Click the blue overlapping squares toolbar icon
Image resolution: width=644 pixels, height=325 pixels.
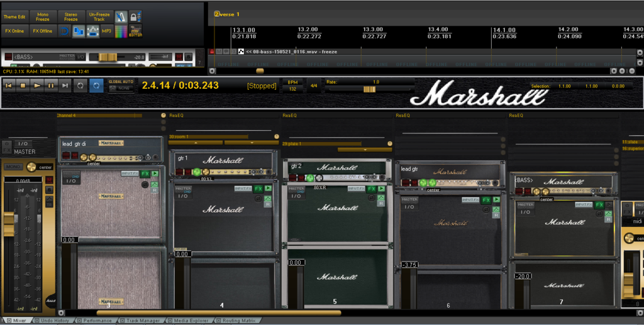tap(79, 31)
